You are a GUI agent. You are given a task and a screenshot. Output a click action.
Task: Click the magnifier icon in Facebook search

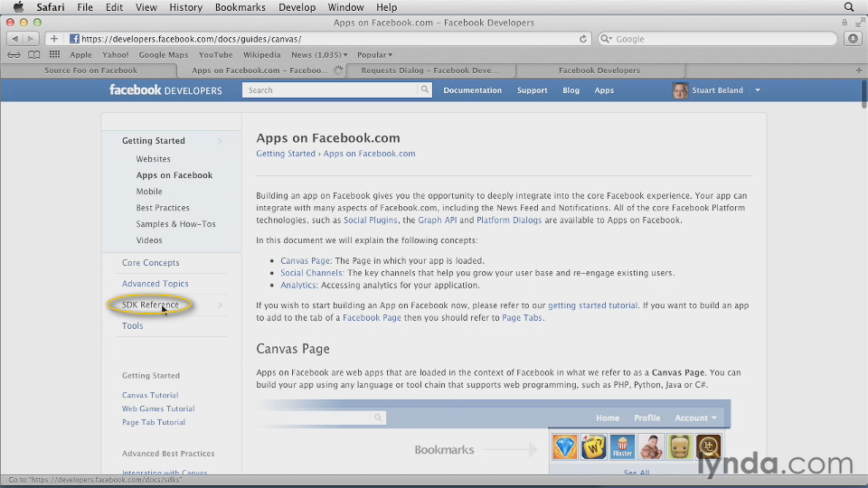(x=424, y=90)
